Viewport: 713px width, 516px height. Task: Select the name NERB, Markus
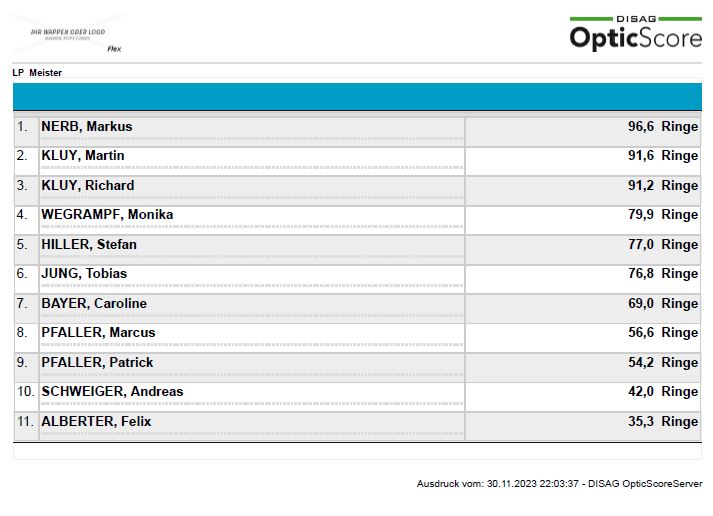(86, 127)
